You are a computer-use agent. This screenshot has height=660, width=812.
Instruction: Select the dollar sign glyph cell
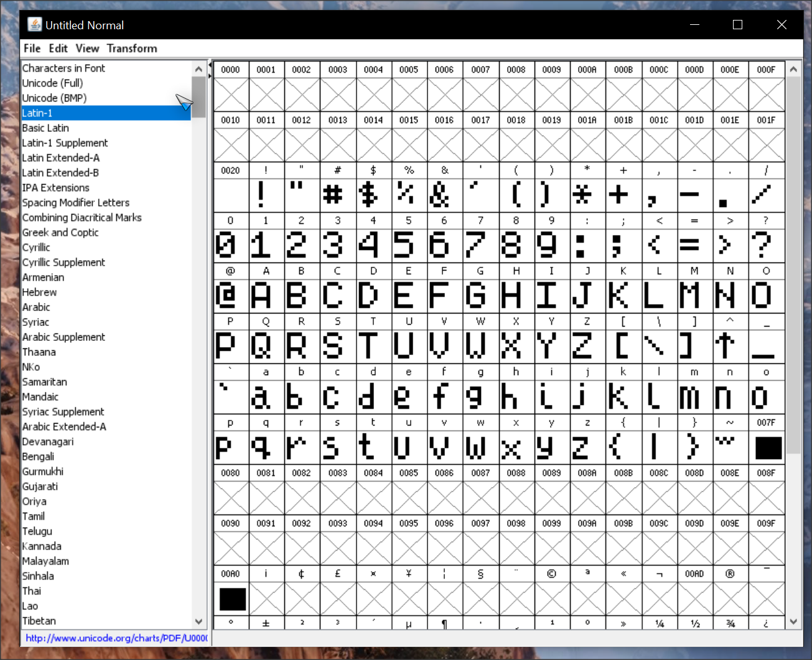373,195
